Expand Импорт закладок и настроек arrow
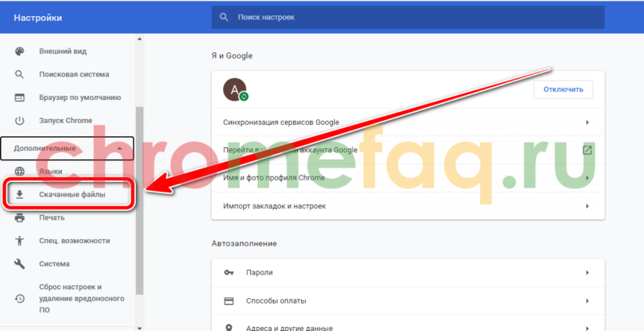This screenshot has height=331, width=644. pyautogui.click(x=588, y=206)
